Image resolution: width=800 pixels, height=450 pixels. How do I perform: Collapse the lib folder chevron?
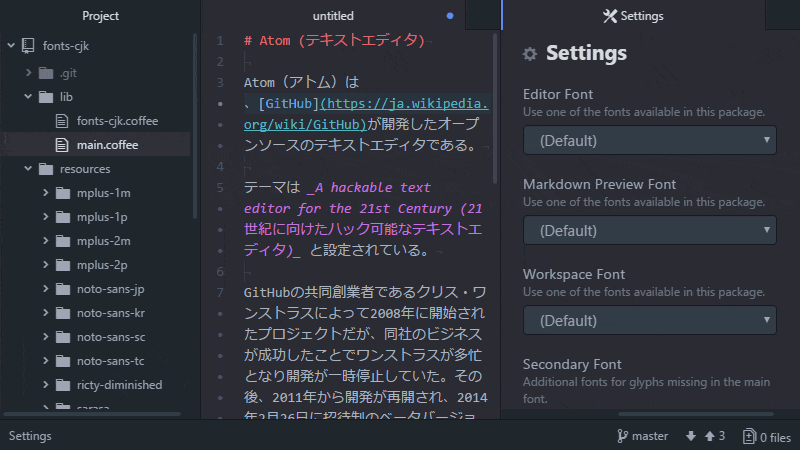(x=28, y=96)
